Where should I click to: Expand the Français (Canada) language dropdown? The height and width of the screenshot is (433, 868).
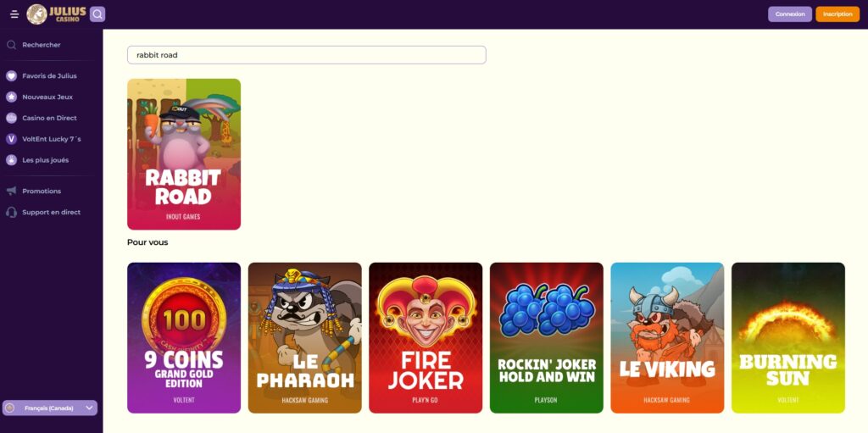50,408
